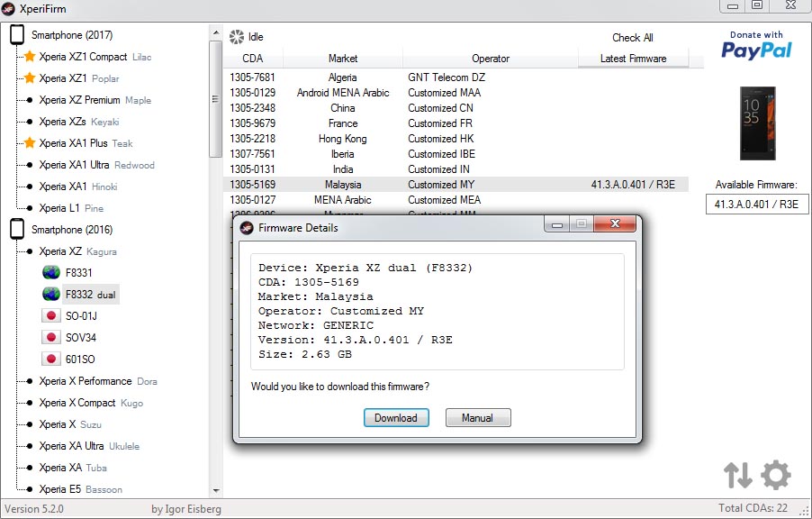This screenshot has width=812, height=519.
Task: Select the France Customized FR row
Action: tap(456, 123)
